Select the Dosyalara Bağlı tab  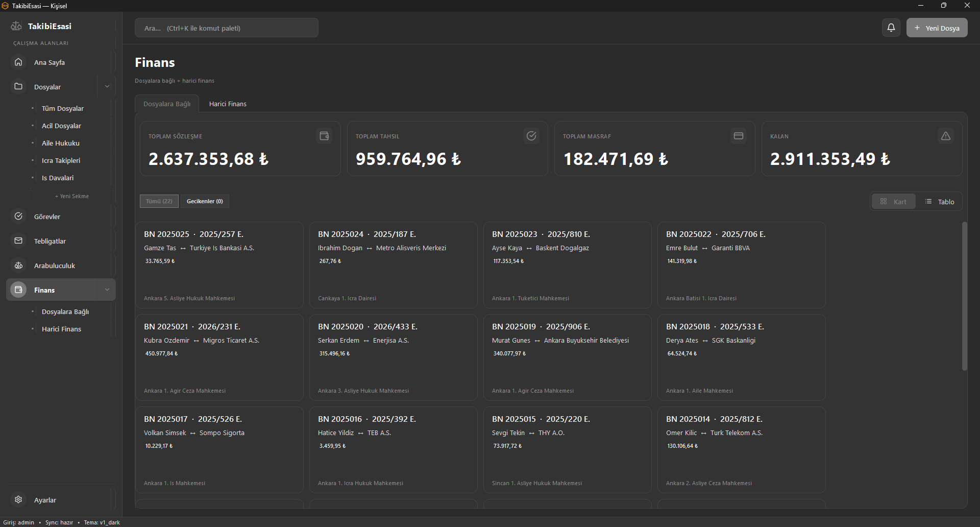[x=167, y=104]
